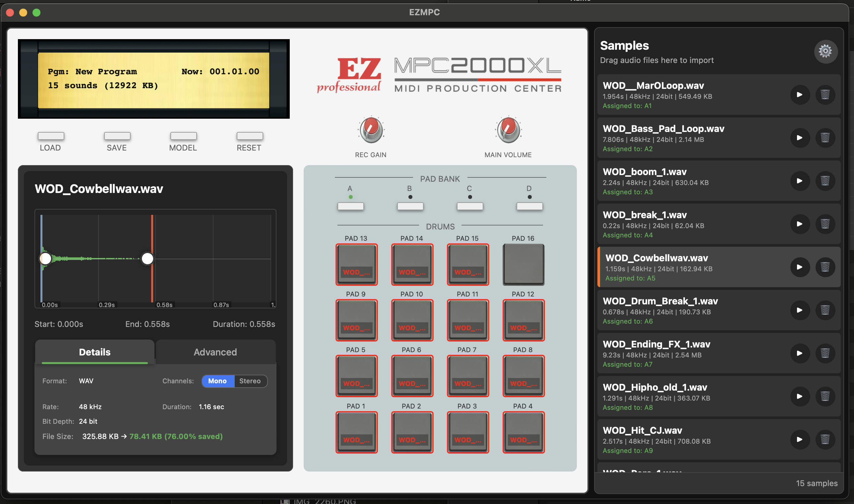This screenshot has width=854, height=504.
Task: Click the MODEL button
Action: (x=183, y=136)
